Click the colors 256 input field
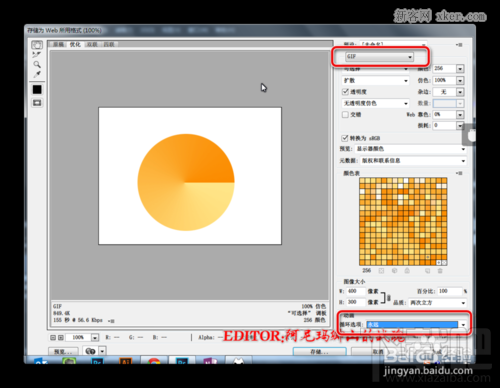This screenshot has height=388, width=500. coord(445,69)
